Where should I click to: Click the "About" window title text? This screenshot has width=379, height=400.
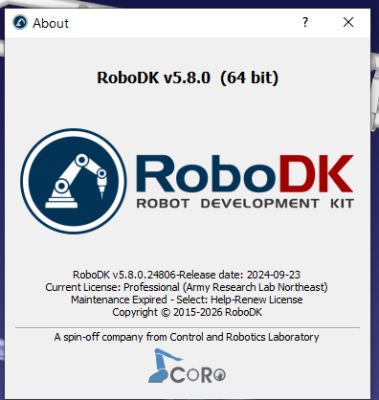coord(50,23)
